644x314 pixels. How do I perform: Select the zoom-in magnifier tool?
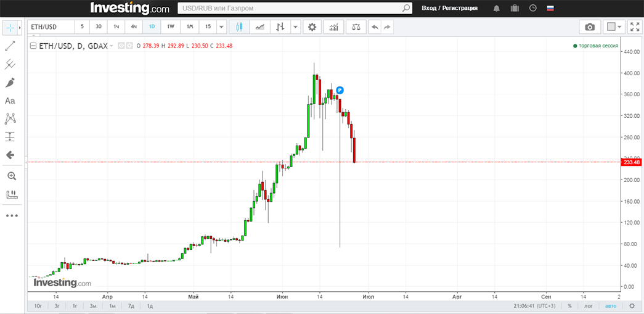(x=10, y=176)
